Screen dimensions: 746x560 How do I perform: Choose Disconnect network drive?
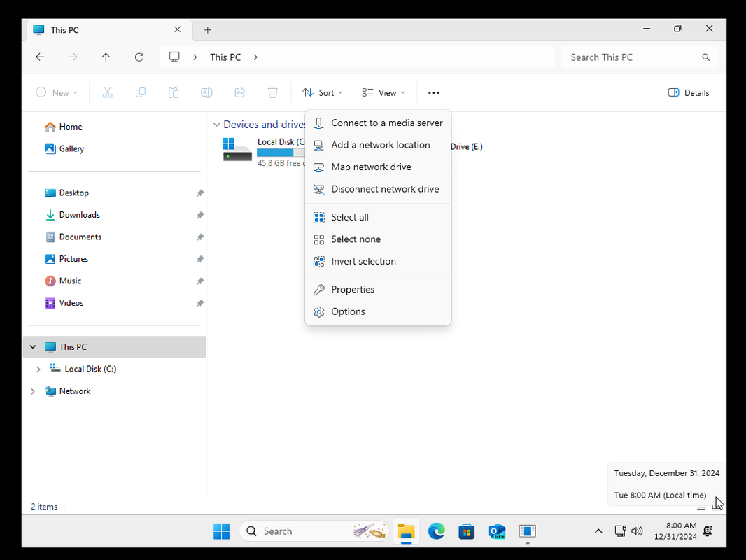(378, 189)
